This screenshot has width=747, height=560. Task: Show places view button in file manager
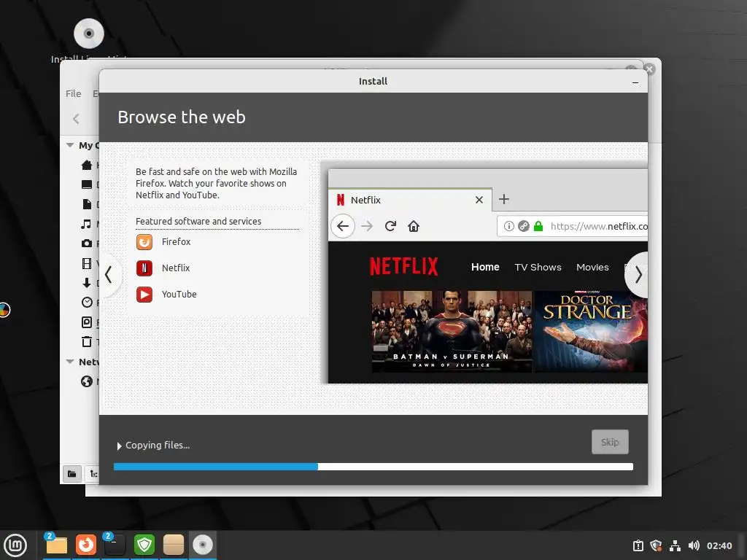click(x=72, y=474)
